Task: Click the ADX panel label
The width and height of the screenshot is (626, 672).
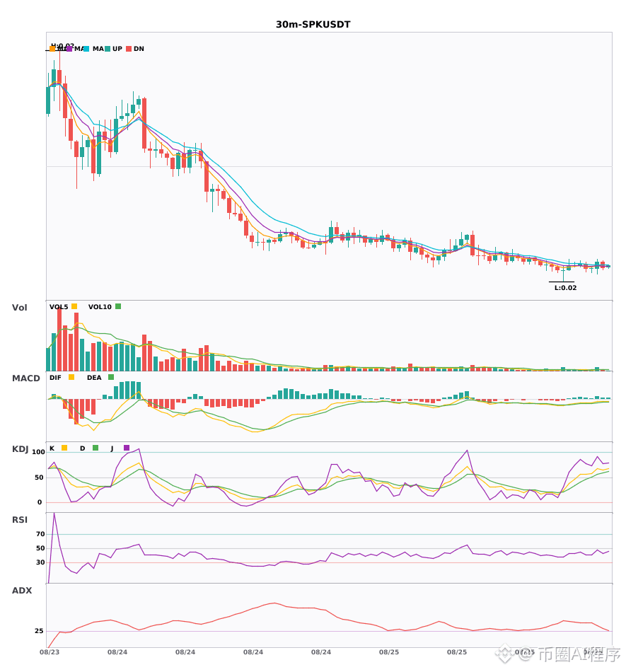Action: tap(22, 591)
